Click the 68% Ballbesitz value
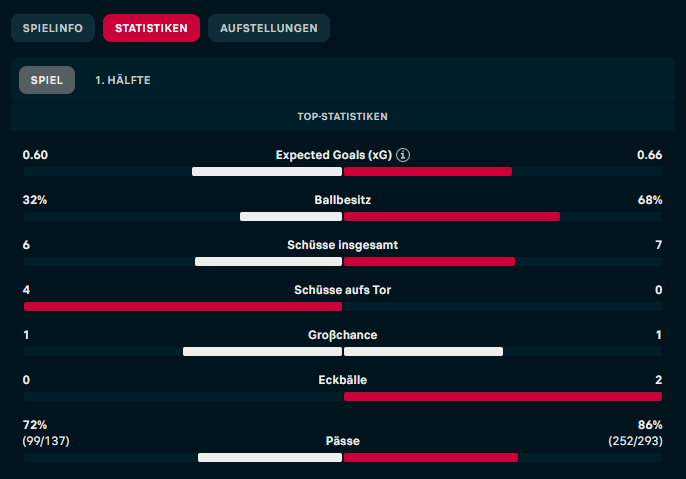686x479 pixels. pyautogui.click(x=650, y=200)
